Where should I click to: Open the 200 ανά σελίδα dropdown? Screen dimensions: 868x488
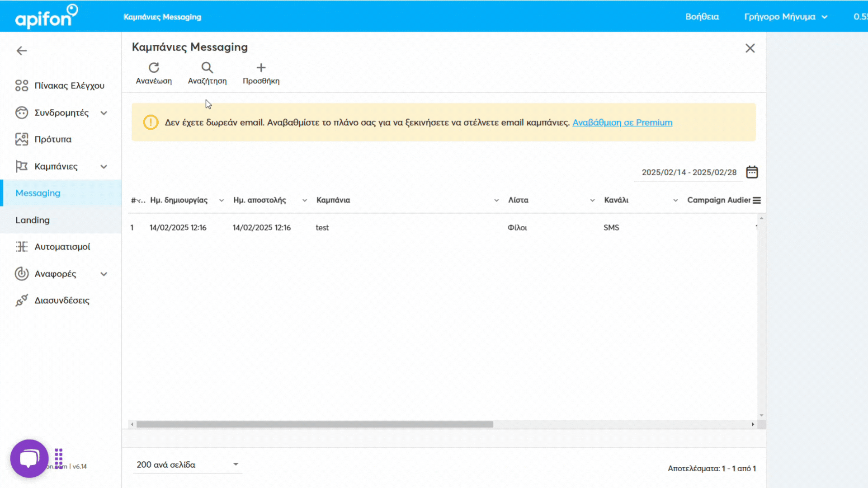187,465
